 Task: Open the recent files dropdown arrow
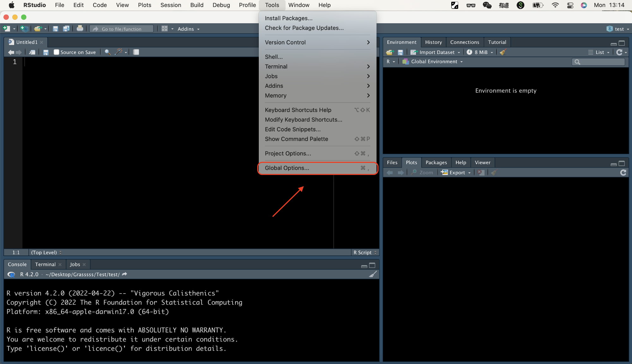pyautogui.click(x=46, y=29)
